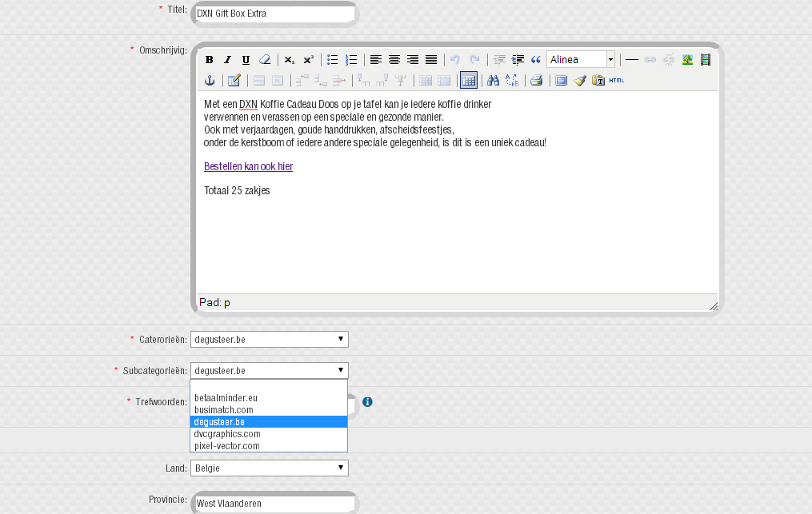The height and width of the screenshot is (514, 812).
Task: Follow the 'Bestellen kan ook hier' link
Action: (x=248, y=167)
